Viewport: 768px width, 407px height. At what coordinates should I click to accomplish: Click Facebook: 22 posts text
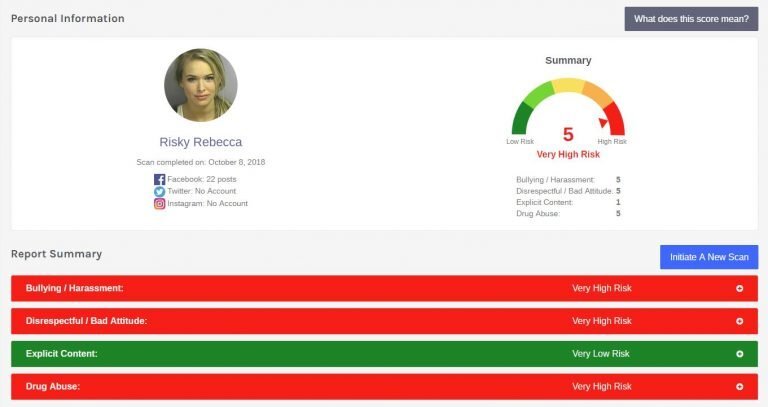202,179
